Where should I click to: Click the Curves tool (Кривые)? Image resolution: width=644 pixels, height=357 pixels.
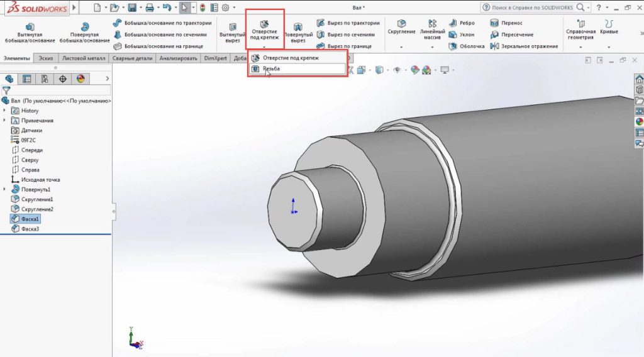click(609, 27)
